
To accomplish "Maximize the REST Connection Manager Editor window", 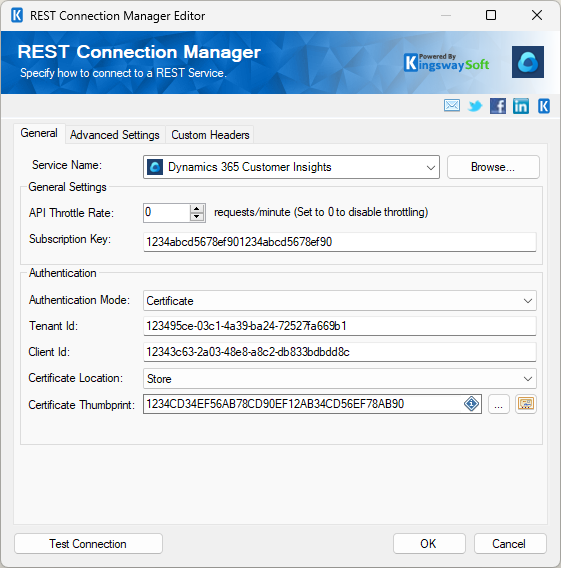I will coord(491,15).
